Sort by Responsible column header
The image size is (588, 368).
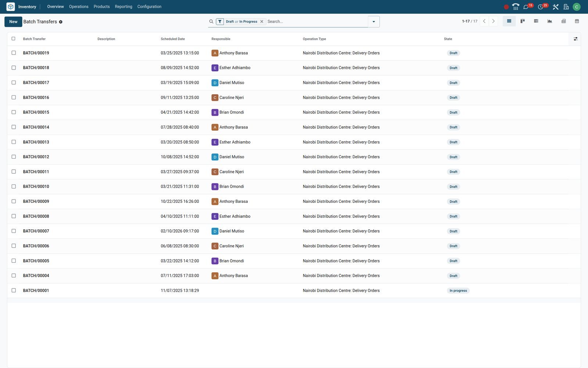(221, 39)
